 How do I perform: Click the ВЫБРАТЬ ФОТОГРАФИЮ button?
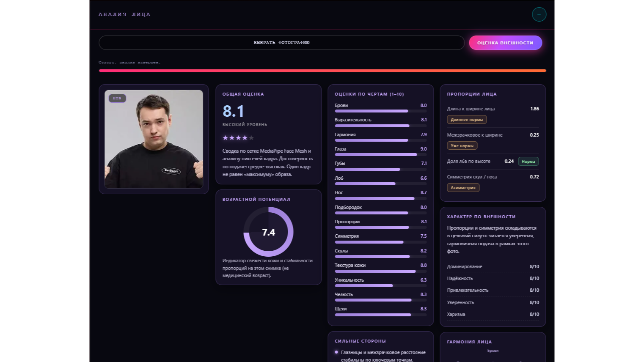(x=281, y=43)
